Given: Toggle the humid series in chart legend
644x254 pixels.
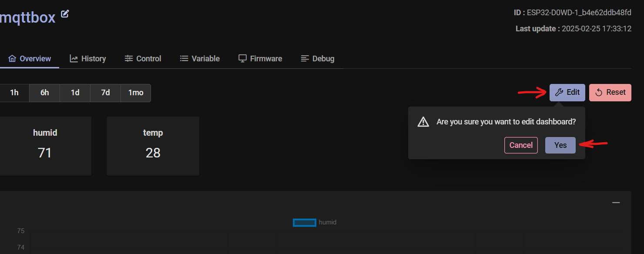Looking at the screenshot, I should [327, 222].
